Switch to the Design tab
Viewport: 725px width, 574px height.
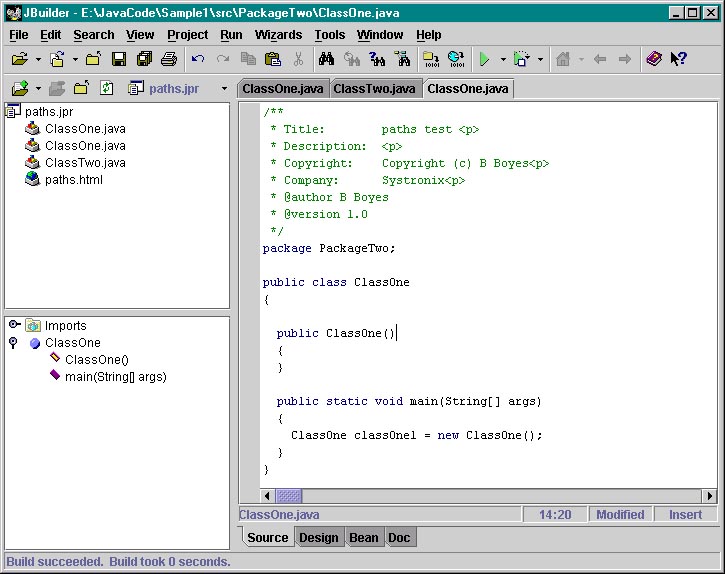pyautogui.click(x=319, y=538)
